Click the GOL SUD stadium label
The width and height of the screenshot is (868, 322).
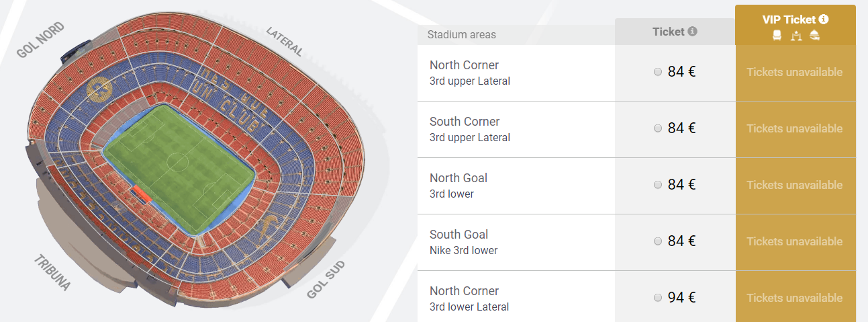tap(326, 280)
